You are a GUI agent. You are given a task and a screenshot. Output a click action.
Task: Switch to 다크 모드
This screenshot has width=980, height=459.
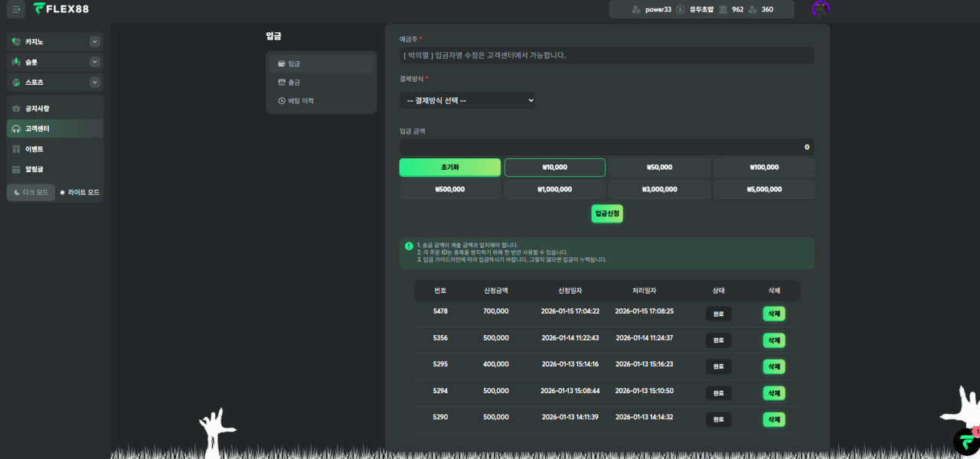pyautogui.click(x=31, y=193)
